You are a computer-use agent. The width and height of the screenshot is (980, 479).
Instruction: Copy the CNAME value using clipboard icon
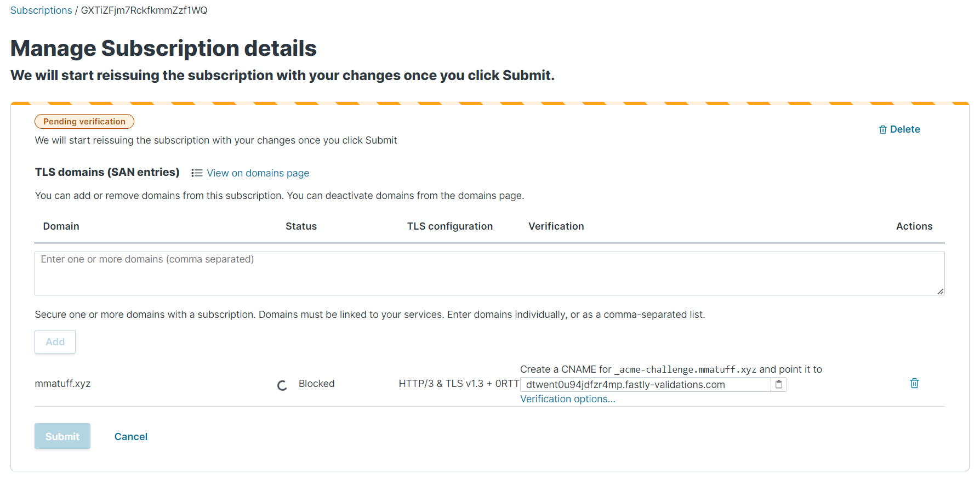tap(778, 385)
